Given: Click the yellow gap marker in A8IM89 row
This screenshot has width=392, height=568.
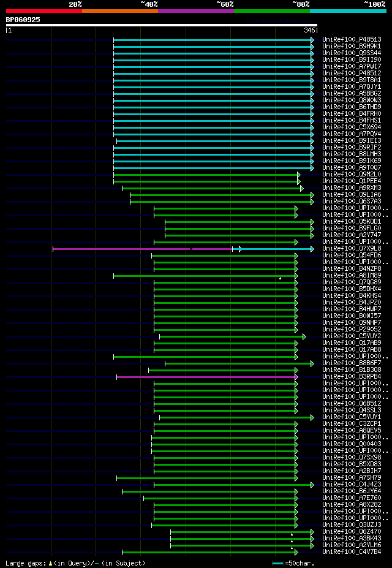Looking at the screenshot, I should [280, 278].
